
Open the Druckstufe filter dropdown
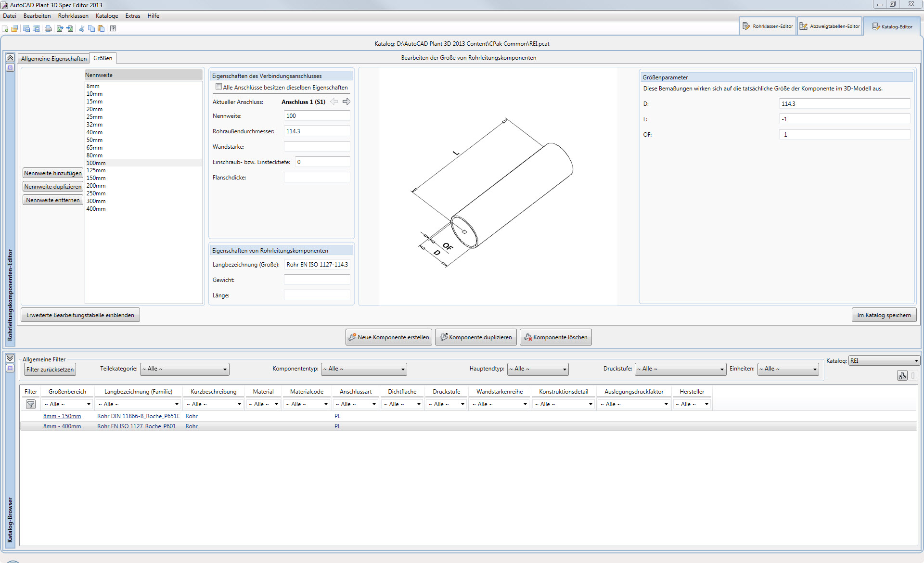click(x=680, y=369)
